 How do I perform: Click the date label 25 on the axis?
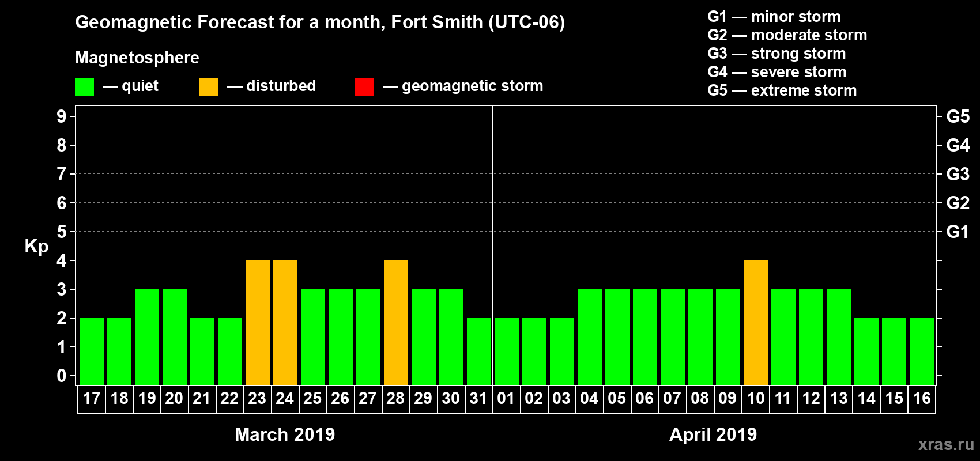click(x=312, y=398)
